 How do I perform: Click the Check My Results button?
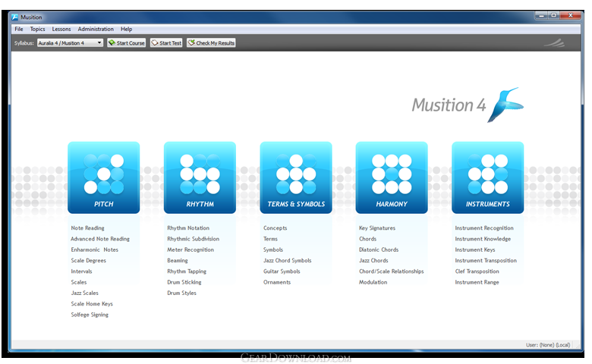(x=211, y=43)
